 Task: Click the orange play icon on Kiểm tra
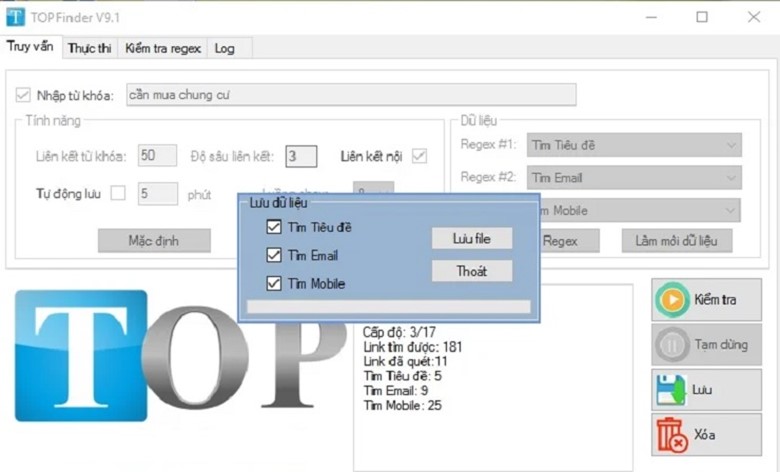672,300
